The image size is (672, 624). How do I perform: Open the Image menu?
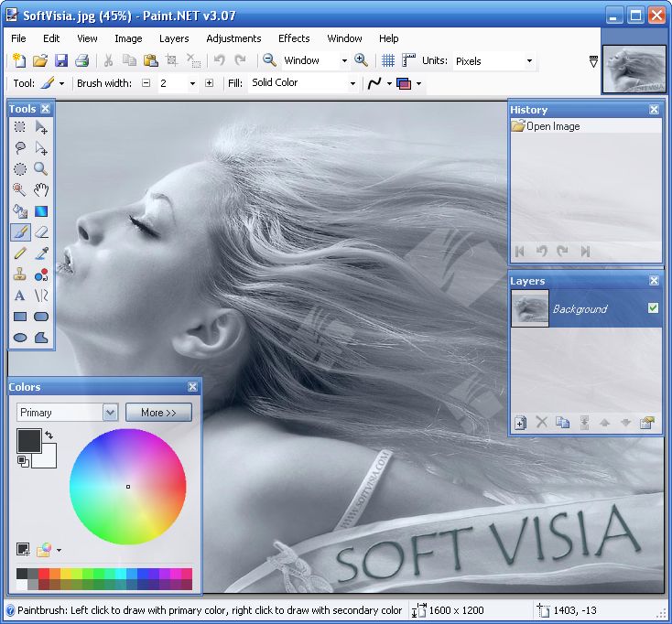tap(128, 38)
